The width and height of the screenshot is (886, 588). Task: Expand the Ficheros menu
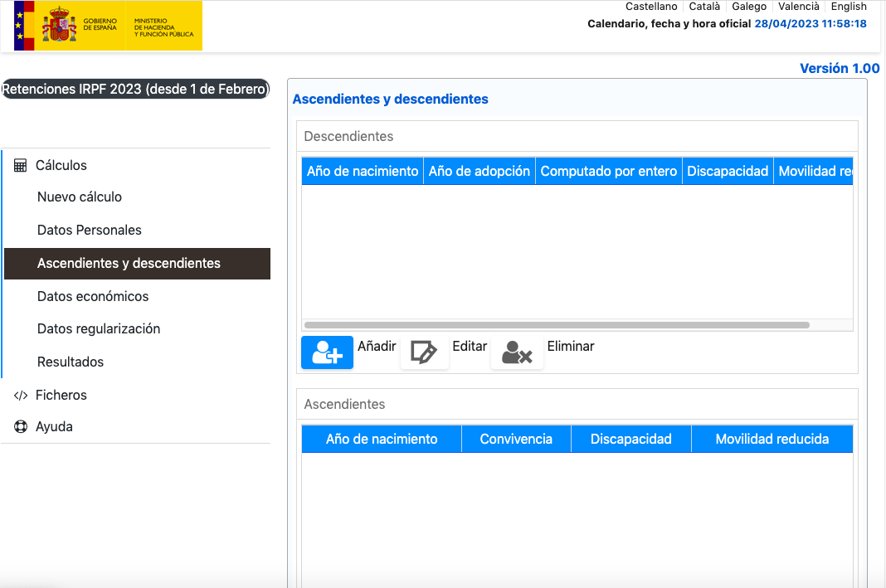(x=61, y=396)
